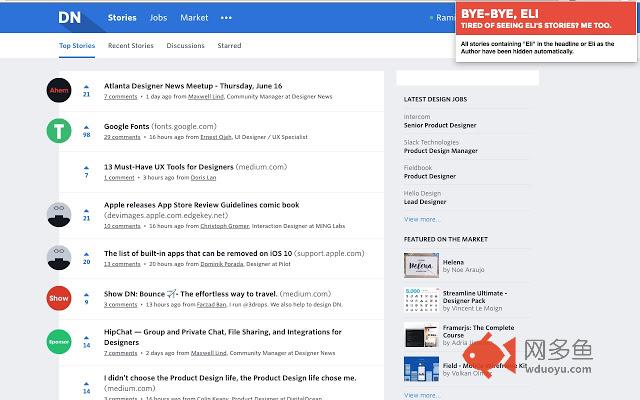This screenshot has width=640, height=400.
Task: Open Christoph Gromer author profile
Action: coord(224,226)
